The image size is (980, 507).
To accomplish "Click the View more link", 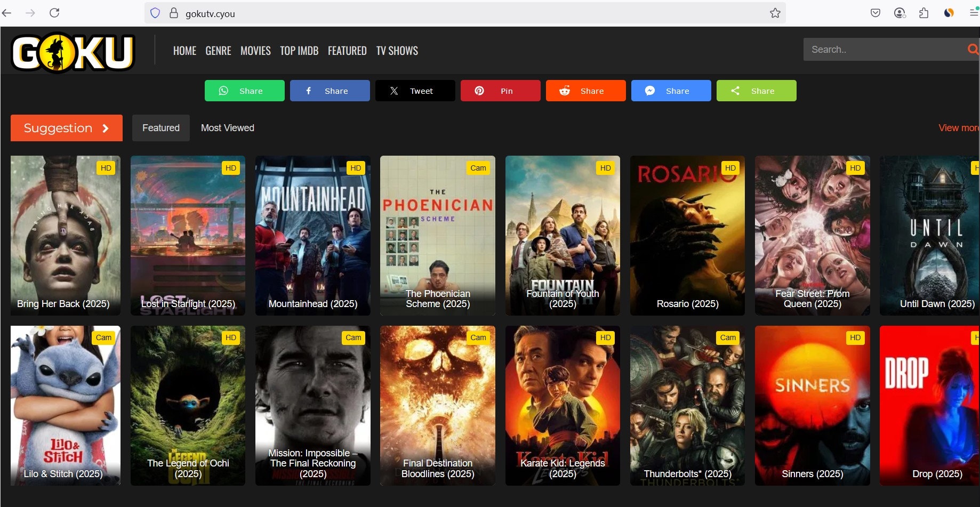I will pyautogui.click(x=958, y=128).
